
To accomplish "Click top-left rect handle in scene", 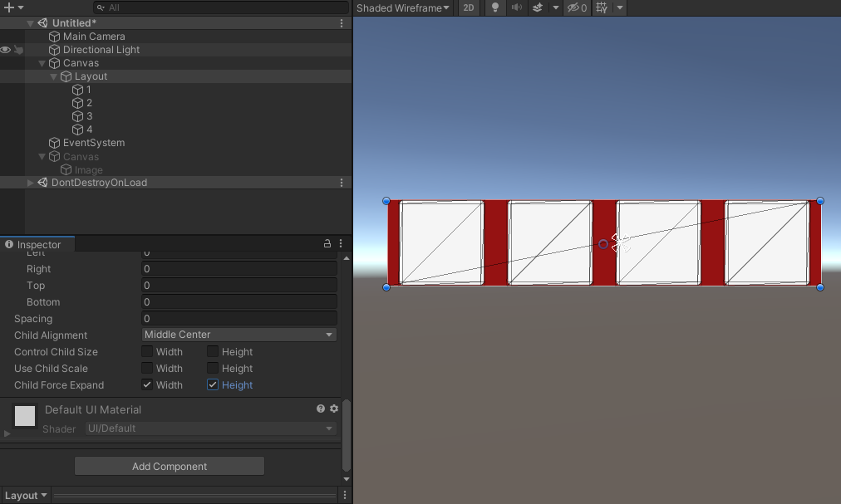I will click(x=386, y=201).
